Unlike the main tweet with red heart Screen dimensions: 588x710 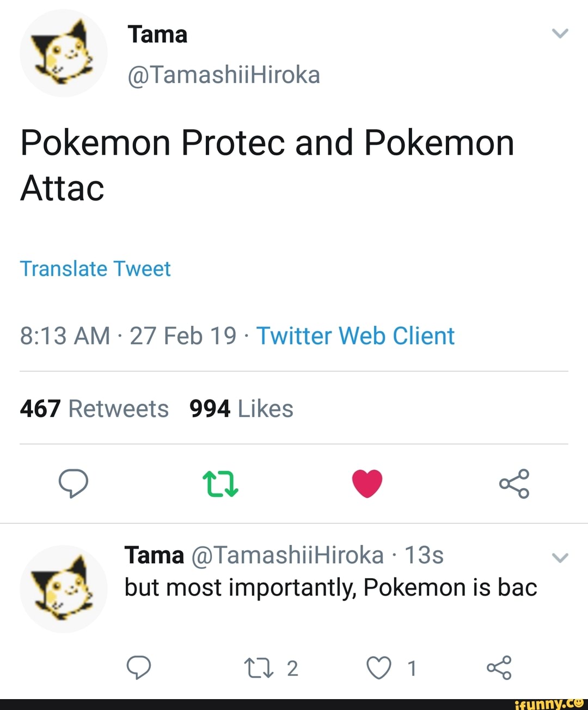[367, 483]
